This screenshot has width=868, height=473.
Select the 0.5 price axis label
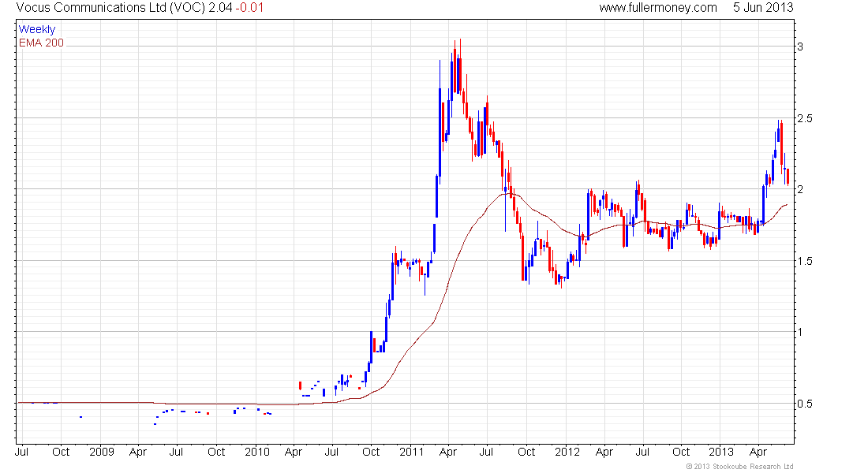click(x=805, y=404)
